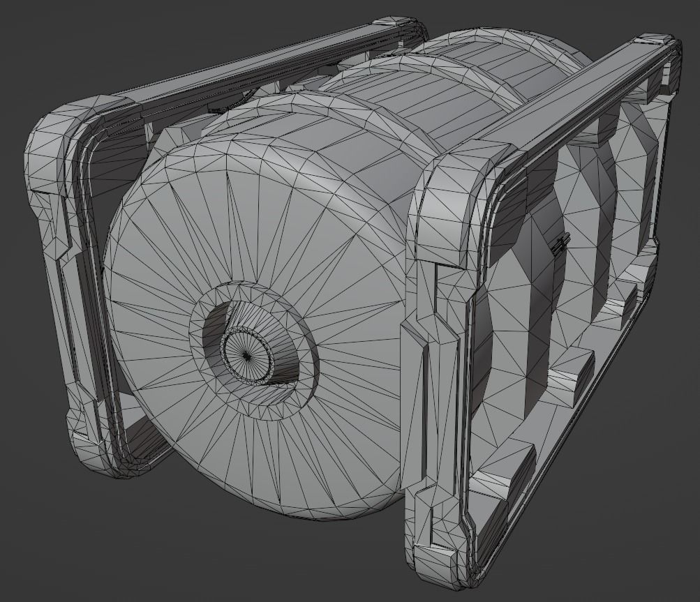
Task: Click the large round end cap of cylinder
Action: (255, 330)
